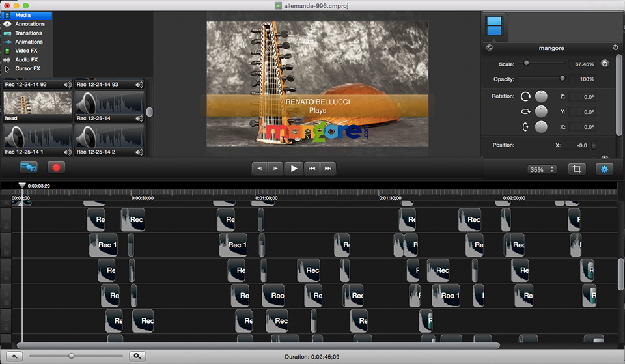625x364 pixels.
Task: Select the mangore logo on the canvas
Action: 317,131
